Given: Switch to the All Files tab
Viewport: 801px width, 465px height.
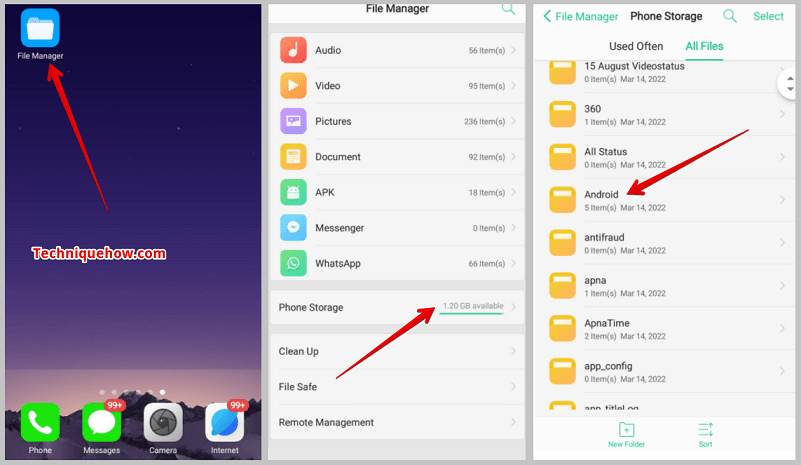Looking at the screenshot, I should (x=704, y=46).
